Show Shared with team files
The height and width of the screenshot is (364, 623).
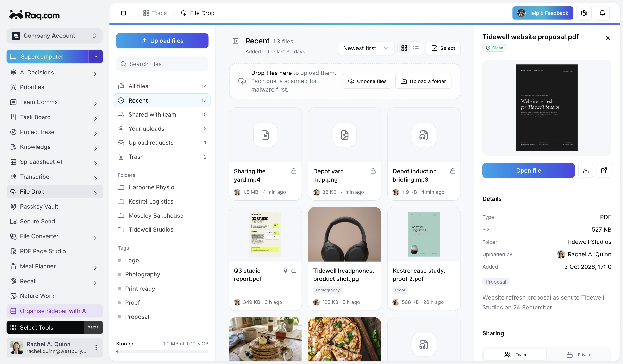[162, 114]
